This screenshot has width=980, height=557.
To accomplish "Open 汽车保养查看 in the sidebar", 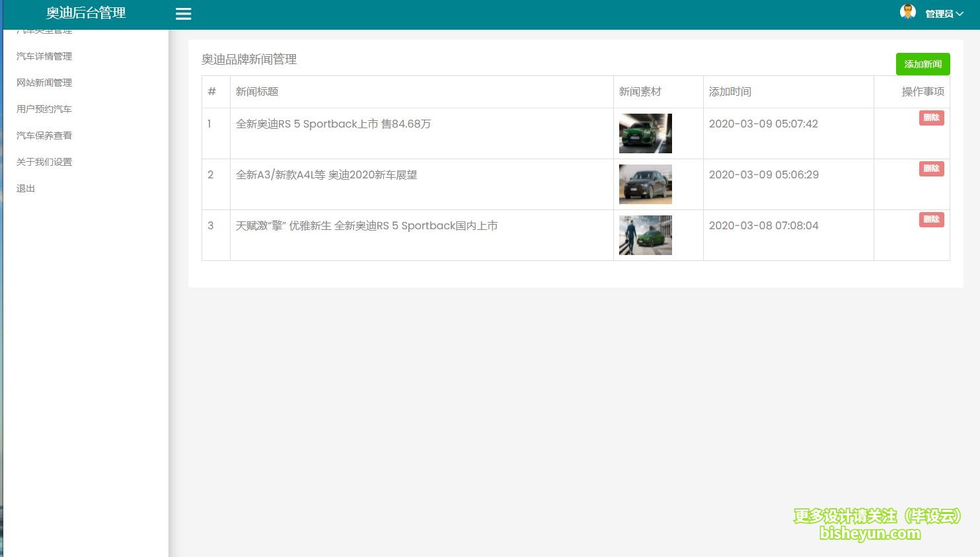I will [x=44, y=135].
